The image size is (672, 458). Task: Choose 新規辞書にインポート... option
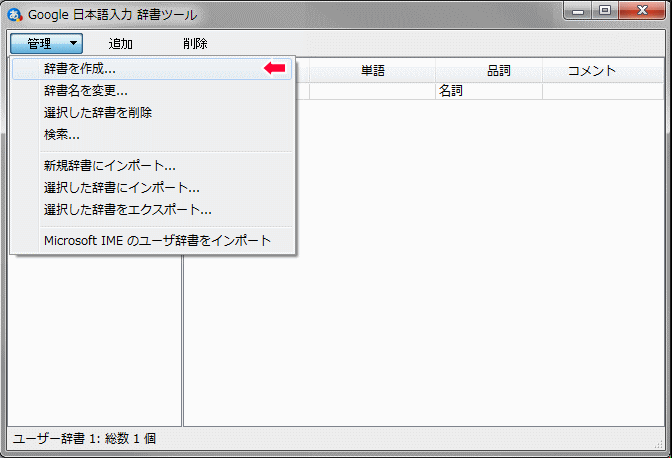point(152,166)
